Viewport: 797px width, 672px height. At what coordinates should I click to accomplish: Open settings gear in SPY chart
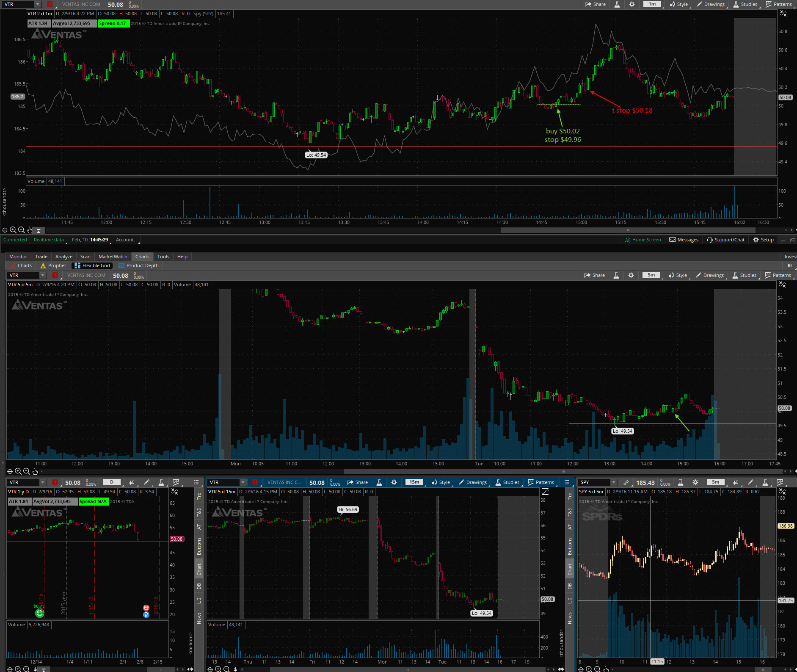(695, 482)
